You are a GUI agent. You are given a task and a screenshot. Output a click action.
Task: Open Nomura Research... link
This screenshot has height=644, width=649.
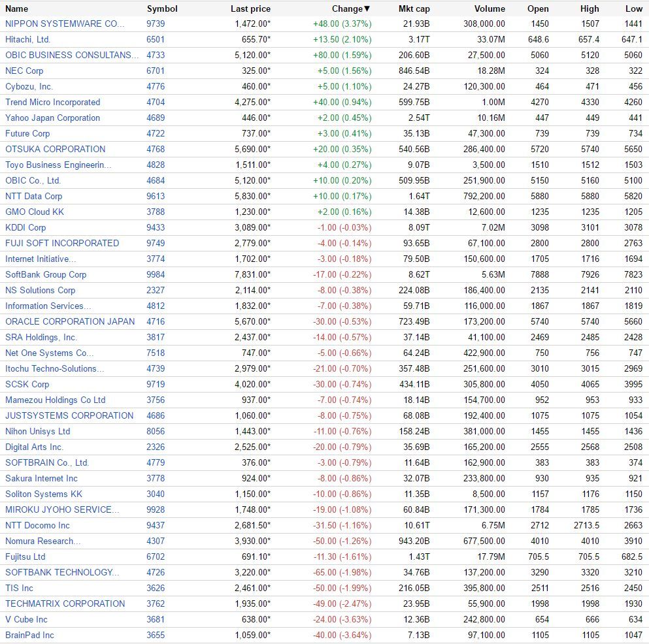(x=43, y=541)
